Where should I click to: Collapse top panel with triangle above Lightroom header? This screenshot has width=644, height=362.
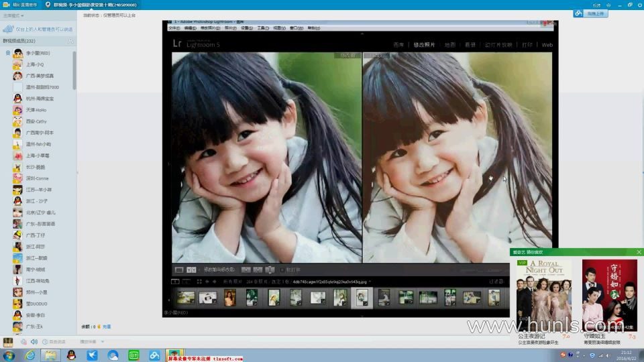[362, 34]
